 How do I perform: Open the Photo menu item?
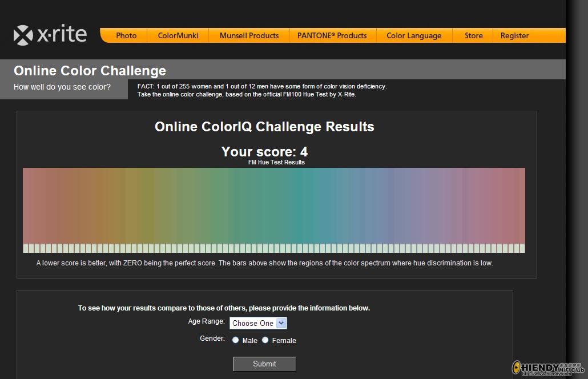[x=126, y=35]
